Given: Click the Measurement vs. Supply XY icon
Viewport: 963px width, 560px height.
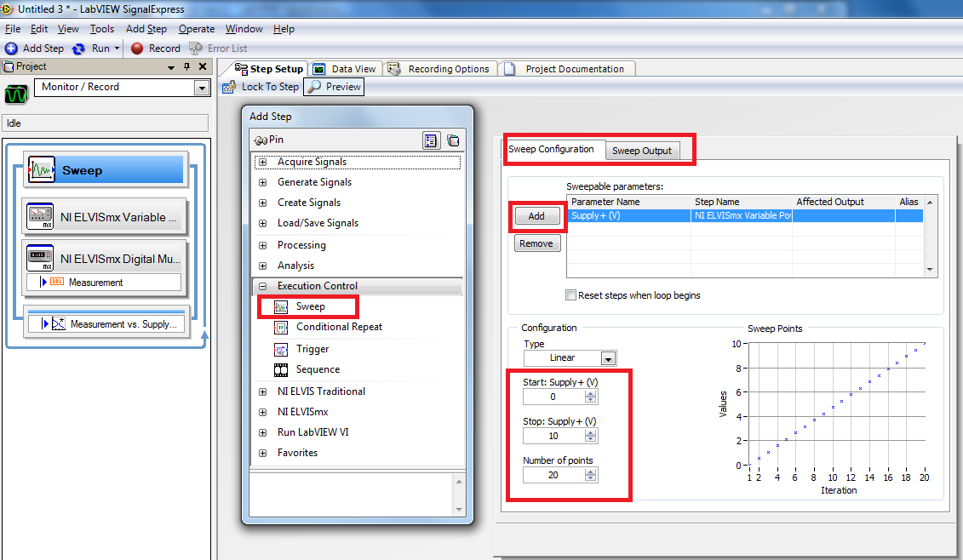Looking at the screenshot, I should click(59, 323).
